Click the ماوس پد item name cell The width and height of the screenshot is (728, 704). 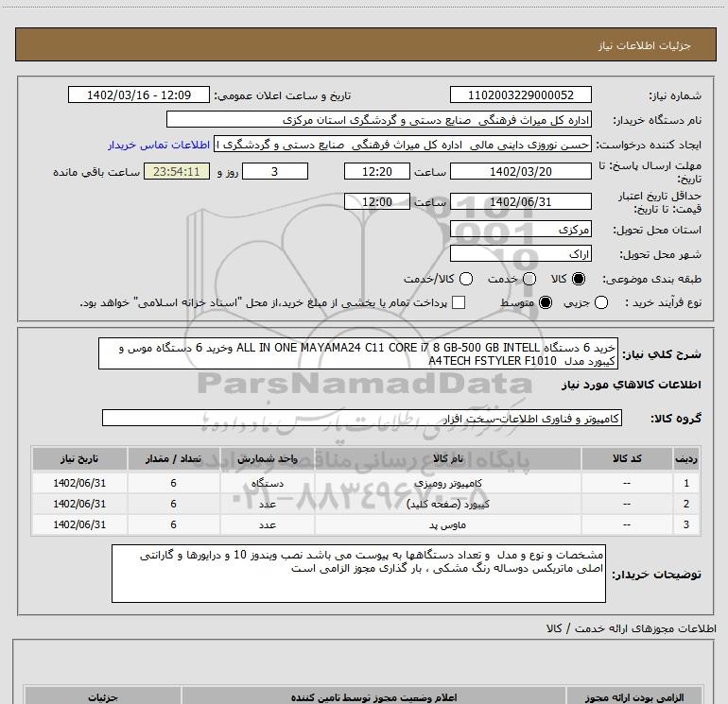[x=447, y=524]
